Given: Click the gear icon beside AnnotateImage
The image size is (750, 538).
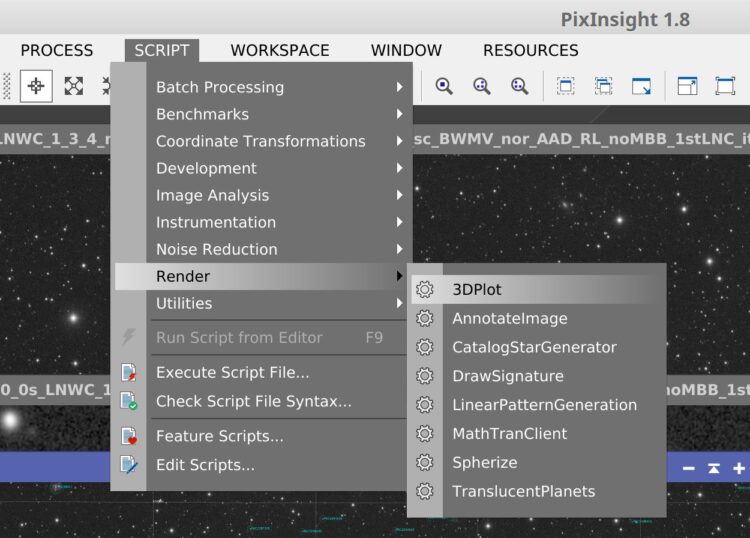Looking at the screenshot, I should pyautogui.click(x=424, y=318).
